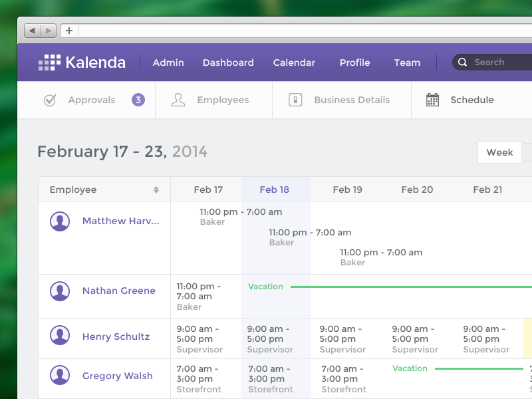The height and width of the screenshot is (399, 532).
Task: Click the Search input field
Action: [x=499, y=63]
